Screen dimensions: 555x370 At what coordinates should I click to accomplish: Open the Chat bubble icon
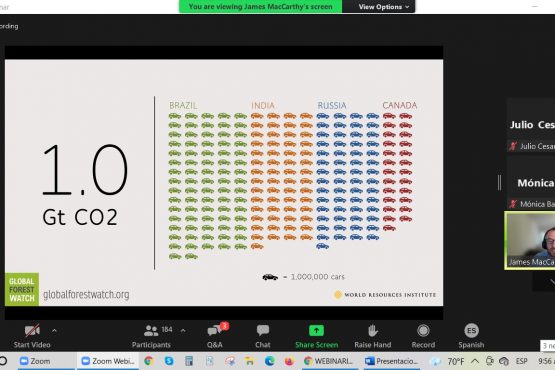263,331
